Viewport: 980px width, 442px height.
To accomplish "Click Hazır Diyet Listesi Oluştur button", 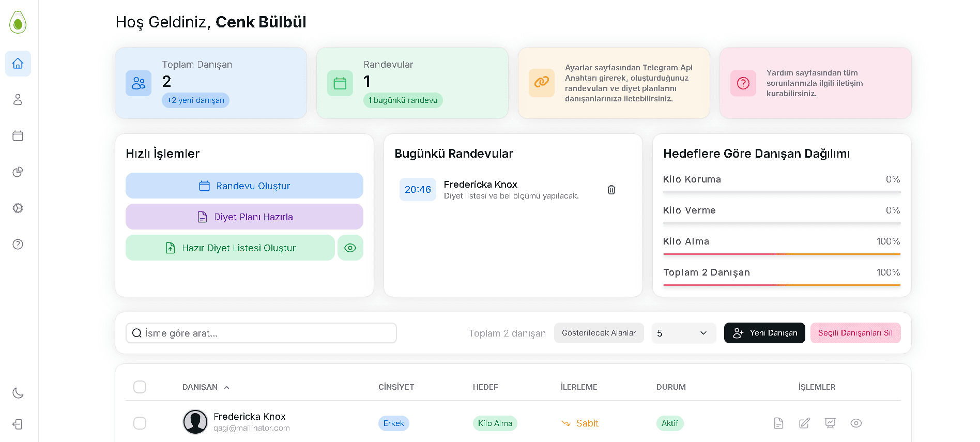I will pos(230,248).
